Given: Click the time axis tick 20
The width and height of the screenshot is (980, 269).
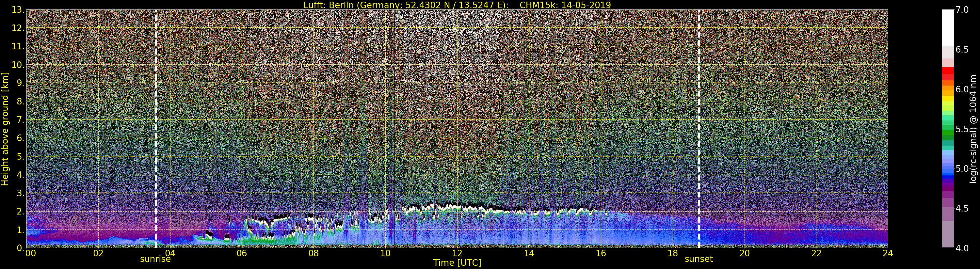Looking at the screenshot, I should (744, 254).
